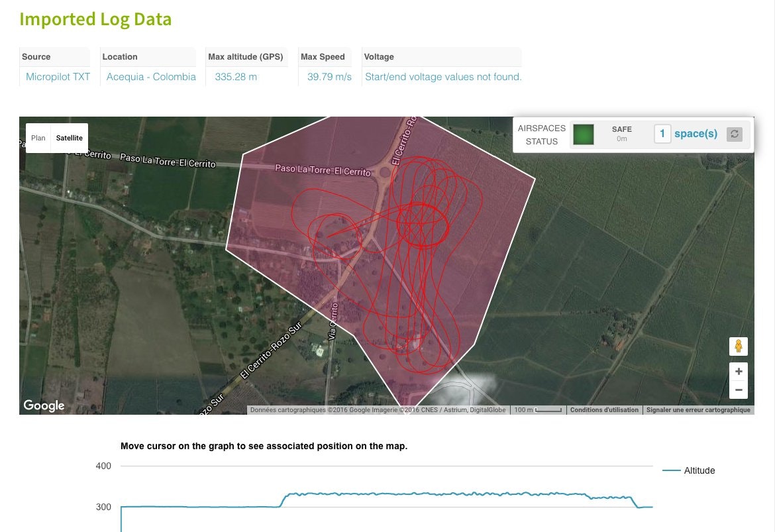Screen dimensions: 775x532
Task: Open the space(s) link
Action: tap(696, 133)
